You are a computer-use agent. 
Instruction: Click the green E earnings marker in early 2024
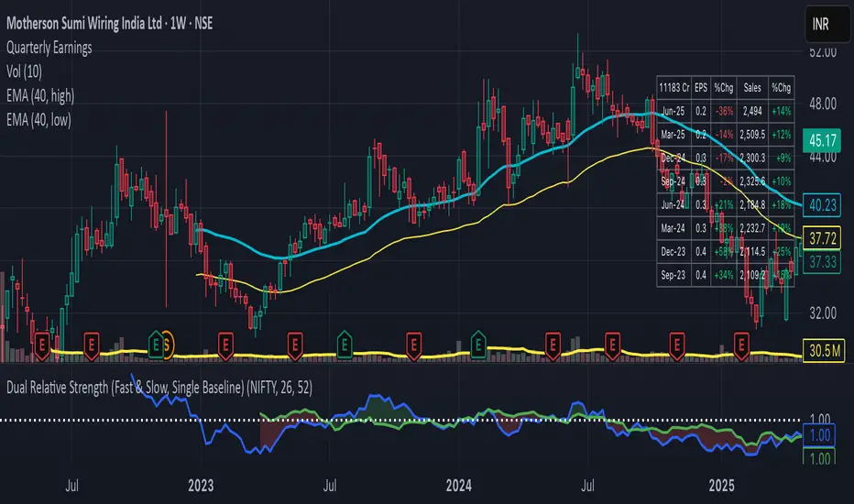click(478, 345)
